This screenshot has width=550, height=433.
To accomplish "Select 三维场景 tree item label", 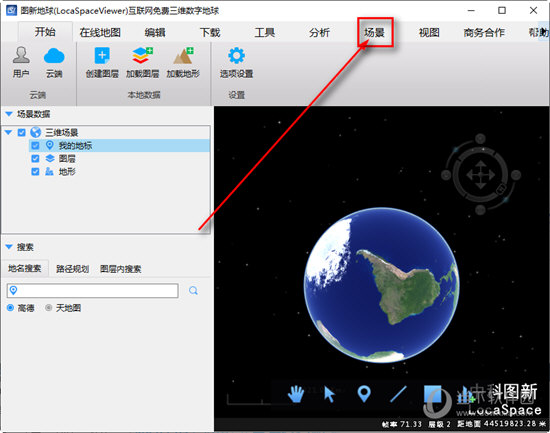I will click(x=61, y=132).
